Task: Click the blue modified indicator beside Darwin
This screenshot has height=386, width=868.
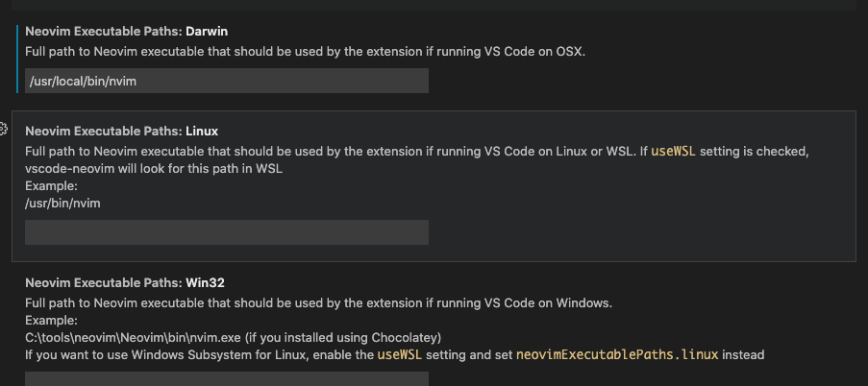Action: 17,59
